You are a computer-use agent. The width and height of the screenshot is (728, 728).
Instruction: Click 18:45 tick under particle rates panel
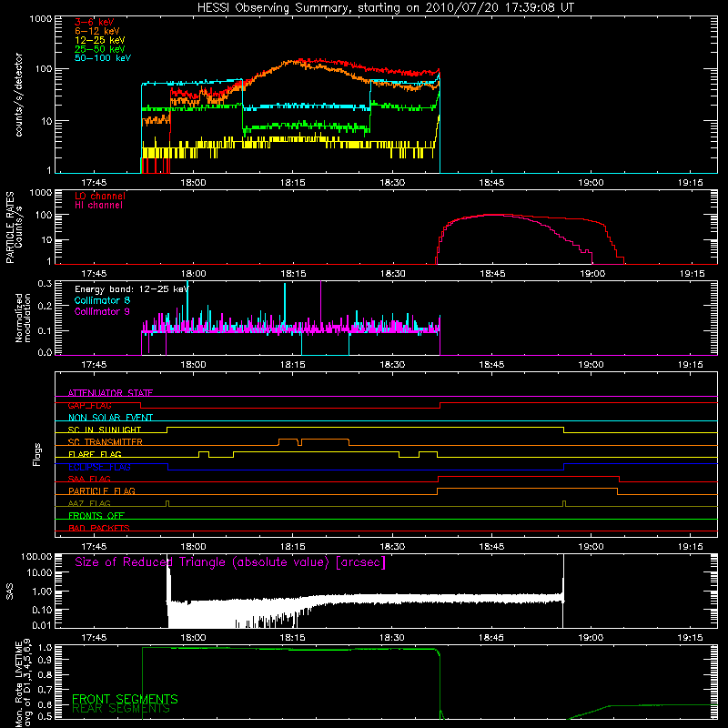pos(492,274)
